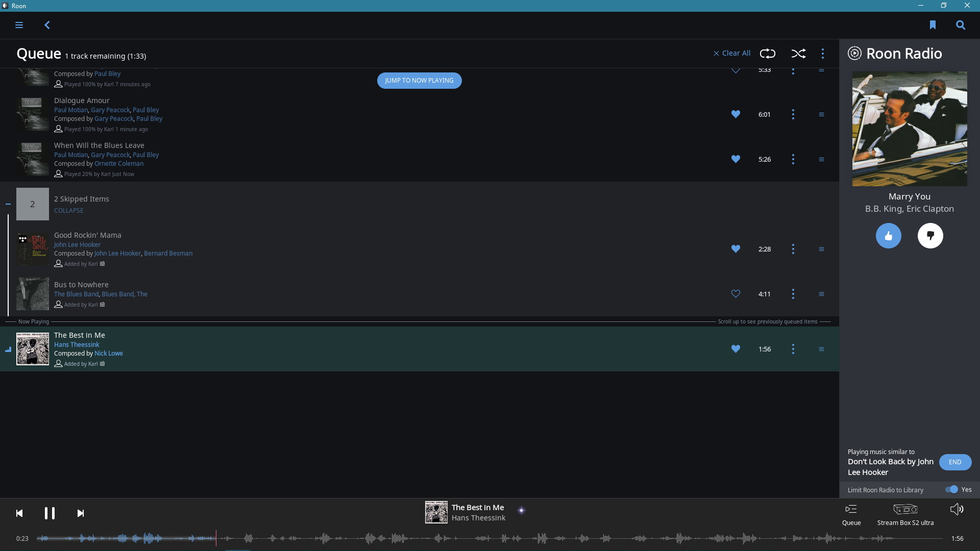
Task: Open bookmarks from the top bar
Action: click(933, 25)
